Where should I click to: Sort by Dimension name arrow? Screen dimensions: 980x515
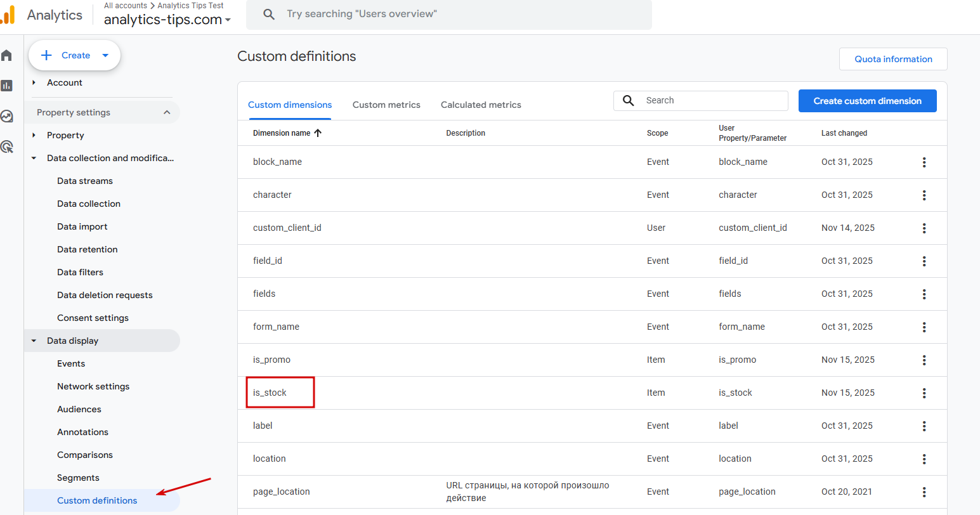[x=318, y=133]
